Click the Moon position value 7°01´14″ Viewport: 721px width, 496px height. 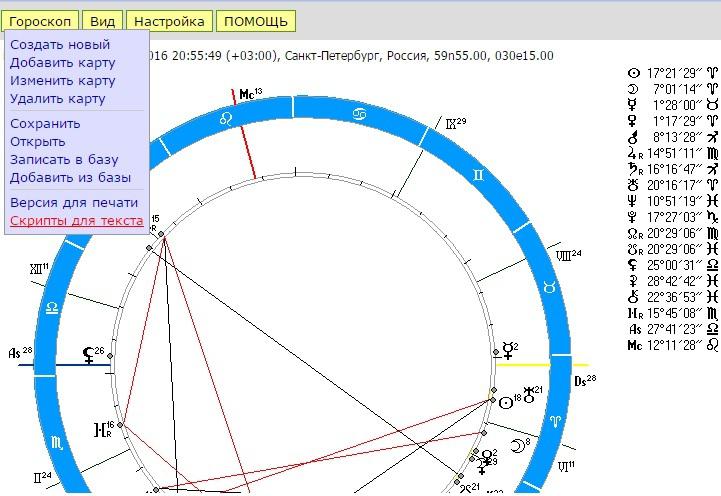pos(677,89)
